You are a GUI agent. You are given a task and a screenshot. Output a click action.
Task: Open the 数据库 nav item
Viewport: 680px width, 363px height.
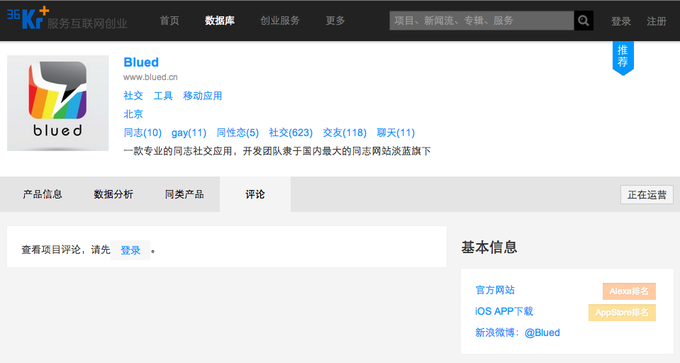(220, 20)
